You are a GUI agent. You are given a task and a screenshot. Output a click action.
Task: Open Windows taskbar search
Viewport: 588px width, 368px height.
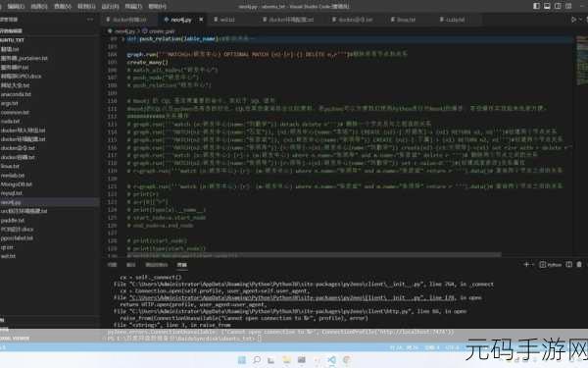(257, 360)
